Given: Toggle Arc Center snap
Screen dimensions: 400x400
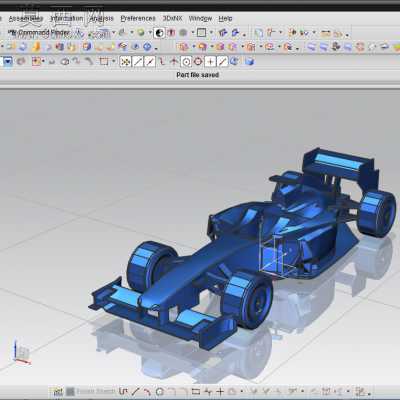Looking at the screenshot, I should click(x=186, y=61).
